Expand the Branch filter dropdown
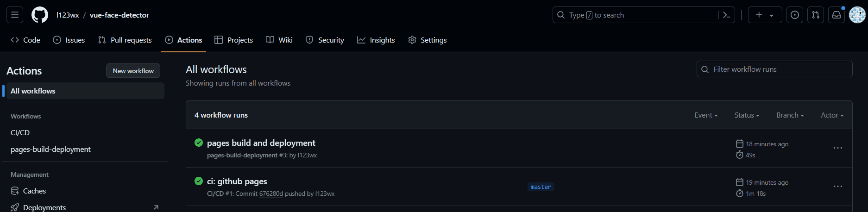This screenshot has height=212, width=868. (790, 115)
